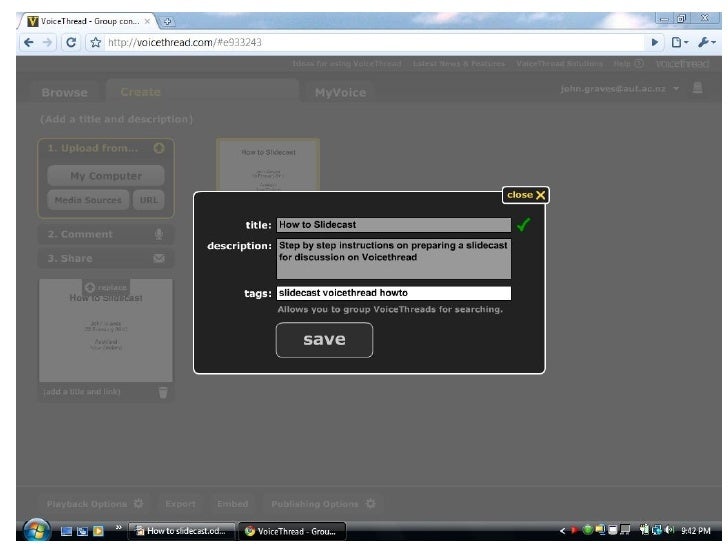Click the envelope icon on Share
This screenshot has width=728, height=546.
click(x=159, y=259)
